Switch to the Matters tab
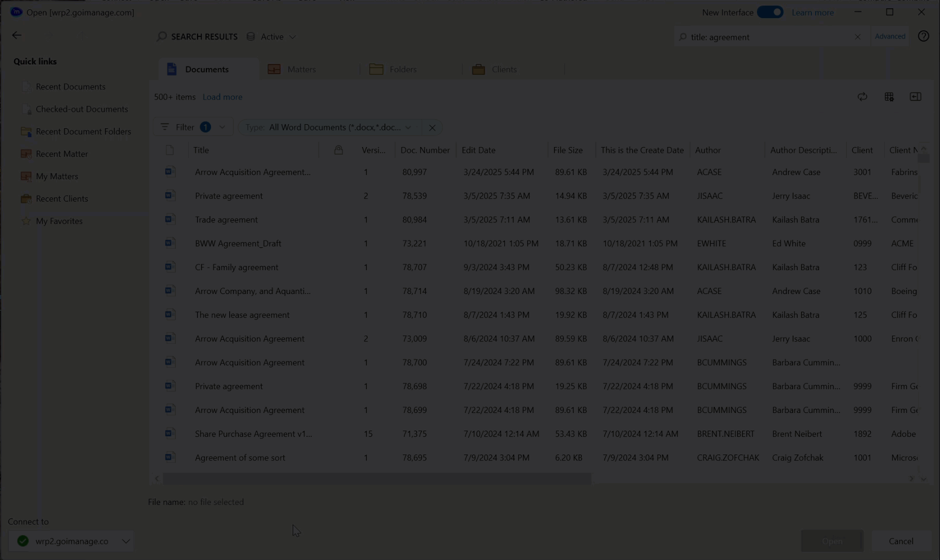This screenshot has height=560, width=940. tap(301, 70)
